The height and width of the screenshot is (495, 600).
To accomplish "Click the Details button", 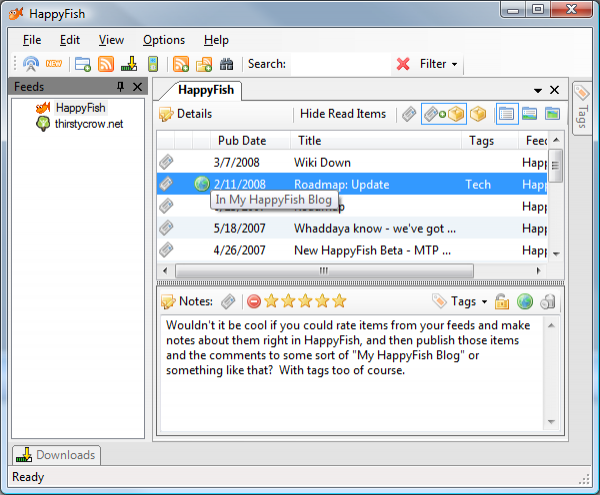I will tap(186, 114).
